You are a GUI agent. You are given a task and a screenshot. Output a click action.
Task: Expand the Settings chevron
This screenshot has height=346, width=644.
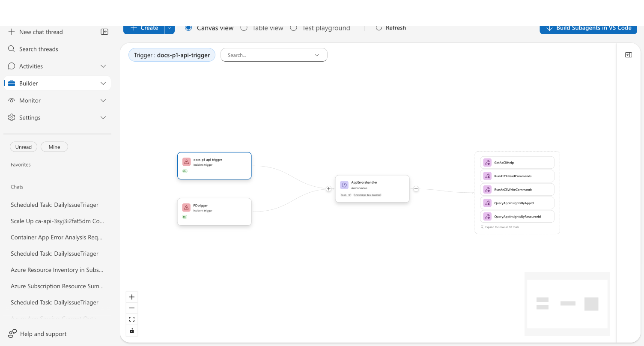point(103,117)
